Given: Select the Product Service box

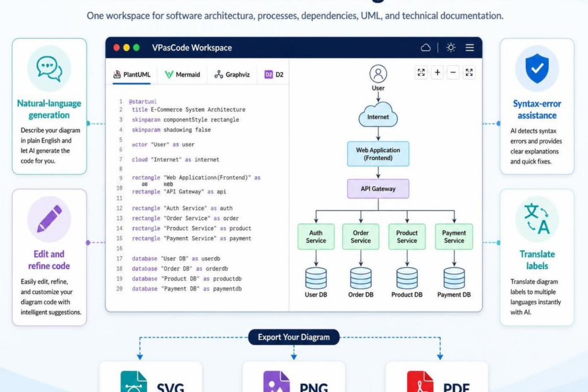Looking at the screenshot, I should [x=407, y=236].
